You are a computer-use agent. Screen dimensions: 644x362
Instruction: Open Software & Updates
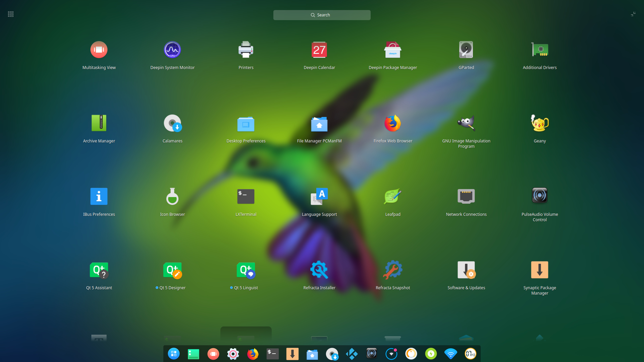(466, 270)
